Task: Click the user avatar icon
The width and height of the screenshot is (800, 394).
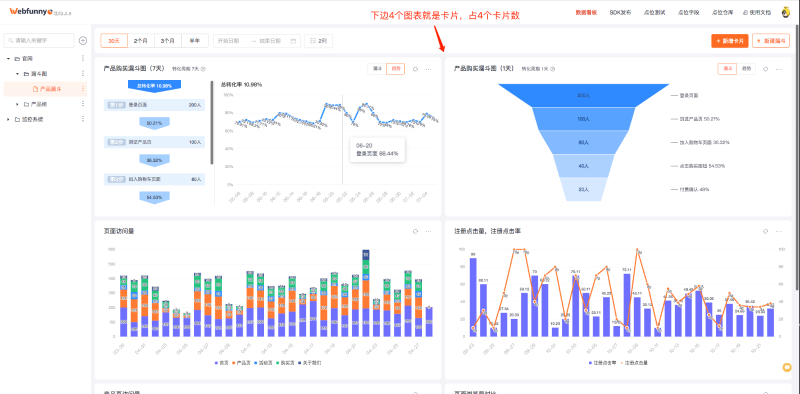Action: click(x=786, y=12)
